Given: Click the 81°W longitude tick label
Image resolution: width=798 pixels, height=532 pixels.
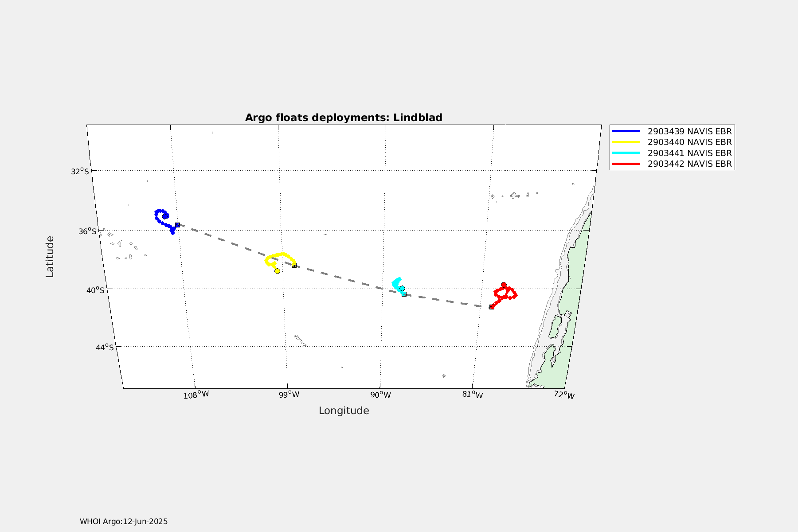Looking at the screenshot, I should pos(473,395).
